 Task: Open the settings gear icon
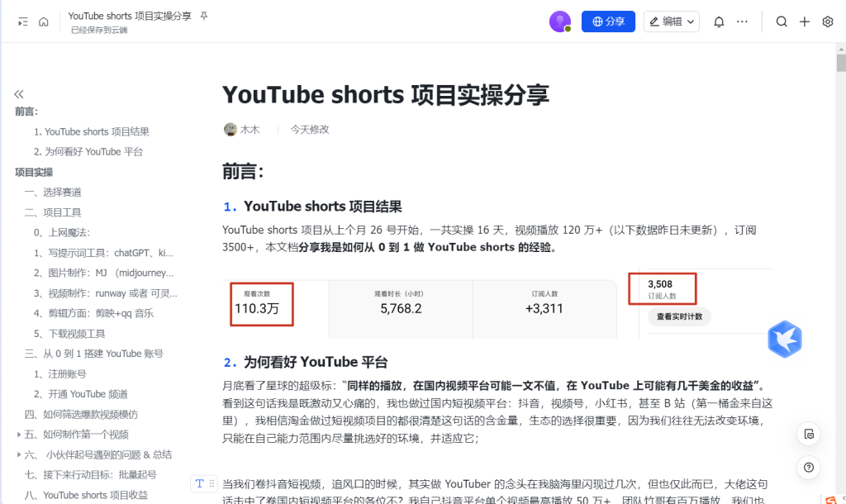click(x=828, y=21)
